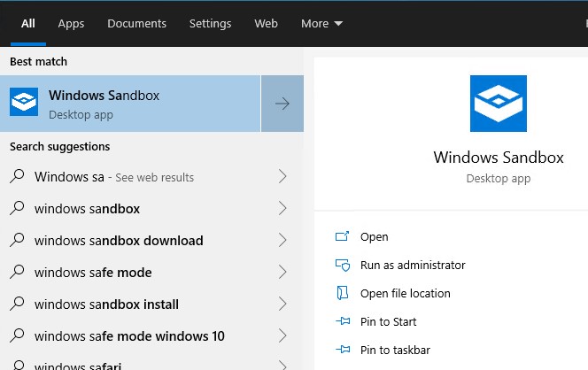Click magnifier icon beside 'Windows sa' suggestion

coord(17,176)
